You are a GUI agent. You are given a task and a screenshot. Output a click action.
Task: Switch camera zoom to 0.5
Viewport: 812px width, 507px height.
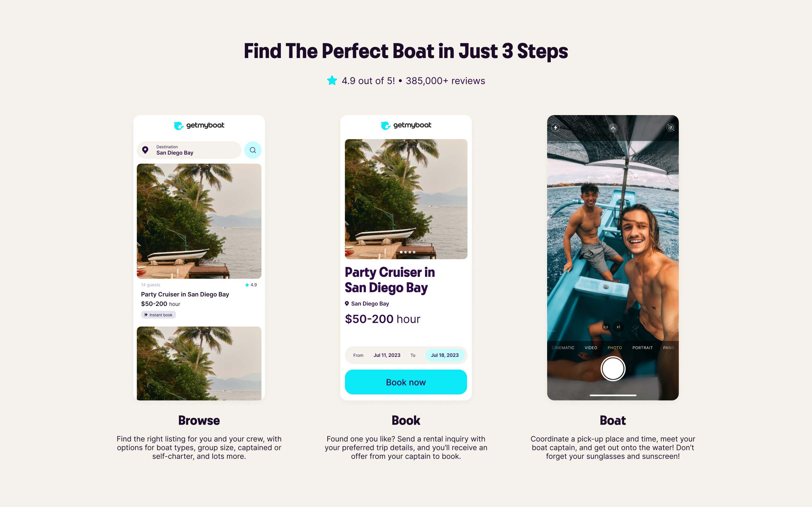pos(606,327)
